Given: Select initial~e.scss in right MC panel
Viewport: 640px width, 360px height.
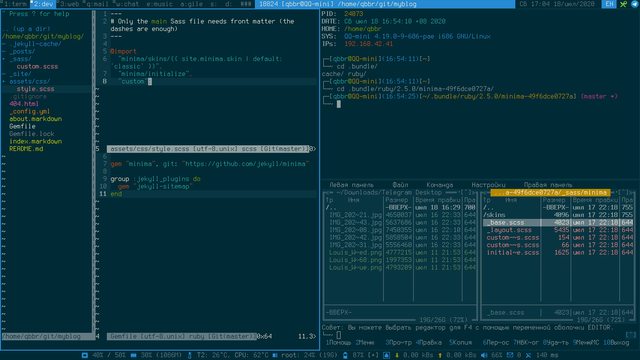Looking at the screenshot, I should coord(513,252).
